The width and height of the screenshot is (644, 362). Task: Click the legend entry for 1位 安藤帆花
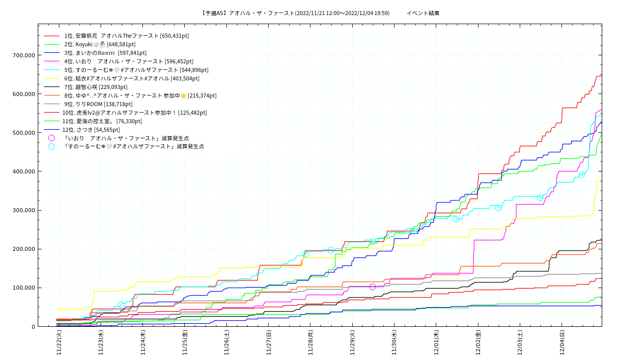(126, 36)
